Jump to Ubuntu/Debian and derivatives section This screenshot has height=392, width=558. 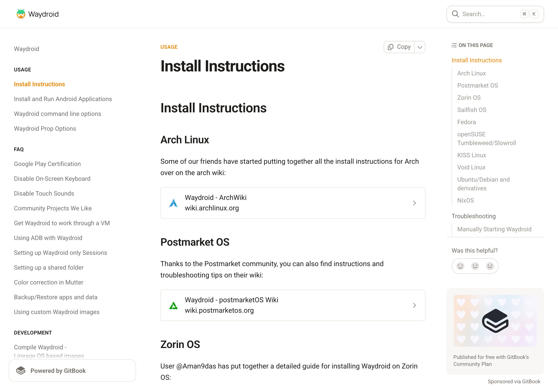pyautogui.click(x=483, y=184)
